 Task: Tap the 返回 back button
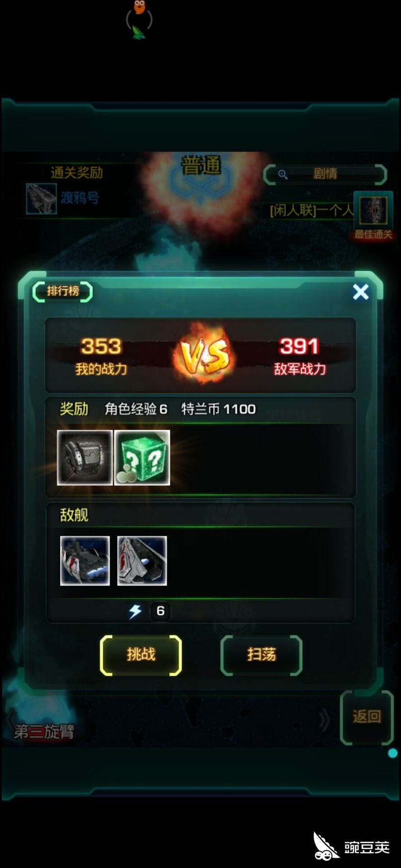367,717
